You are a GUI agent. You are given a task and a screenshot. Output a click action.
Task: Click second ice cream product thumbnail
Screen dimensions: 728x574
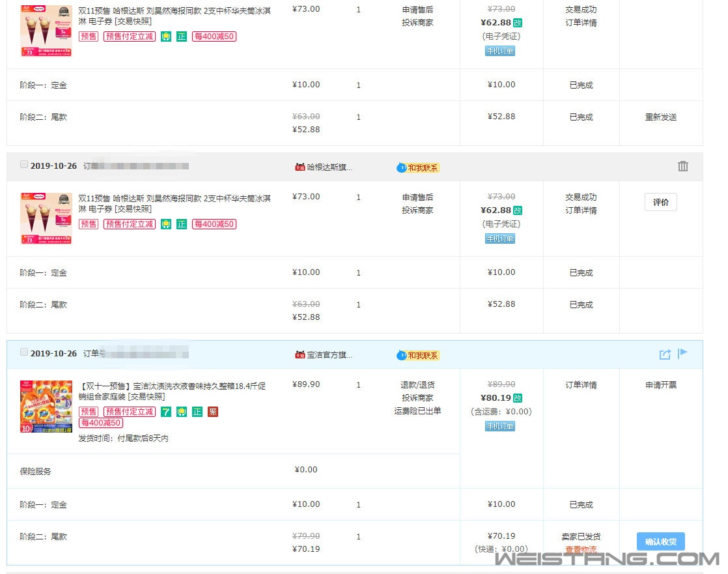(46, 218)
